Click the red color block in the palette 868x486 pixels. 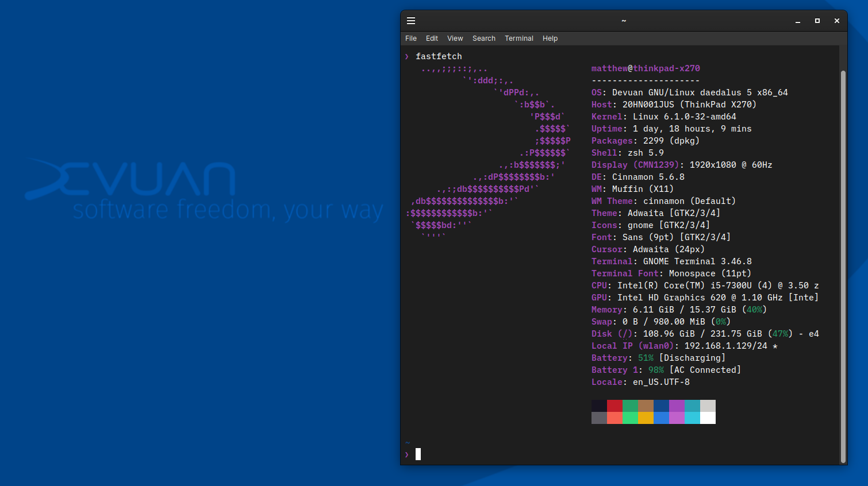(x=614, y=406)
